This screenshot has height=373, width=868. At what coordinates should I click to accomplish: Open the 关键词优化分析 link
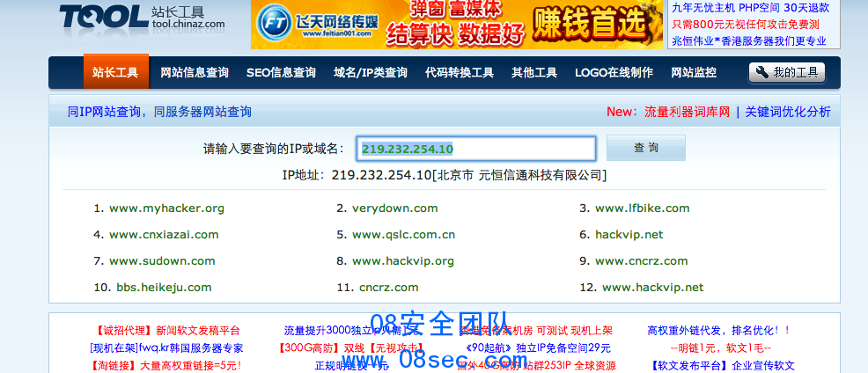pos(788,112)
